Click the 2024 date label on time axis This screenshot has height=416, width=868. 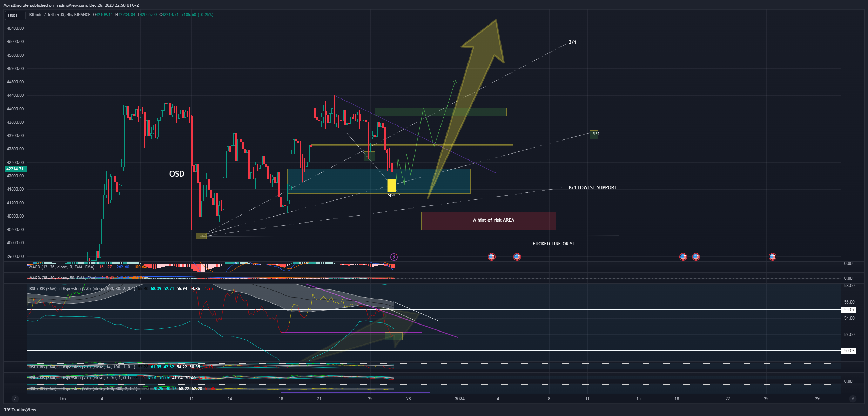point(459,399)
